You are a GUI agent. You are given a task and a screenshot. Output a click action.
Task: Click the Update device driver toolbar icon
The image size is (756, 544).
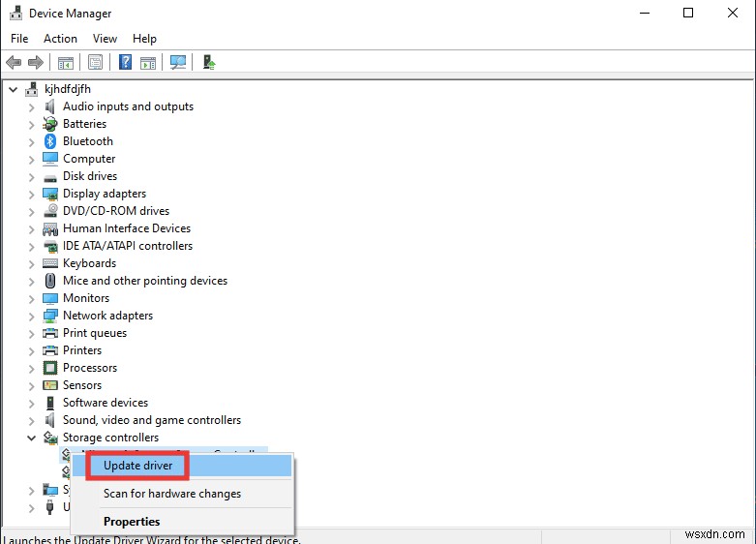208,62
